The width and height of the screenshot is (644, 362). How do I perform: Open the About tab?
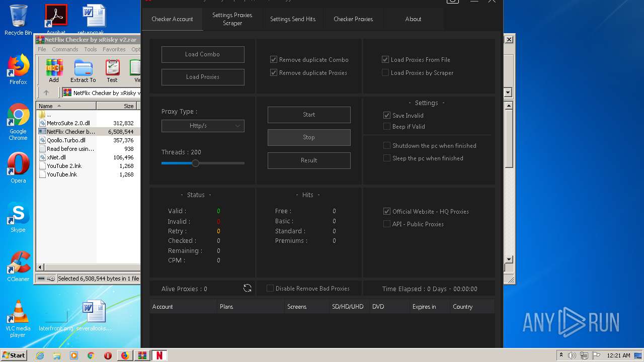pyautogui.click(x=414, y=19)
